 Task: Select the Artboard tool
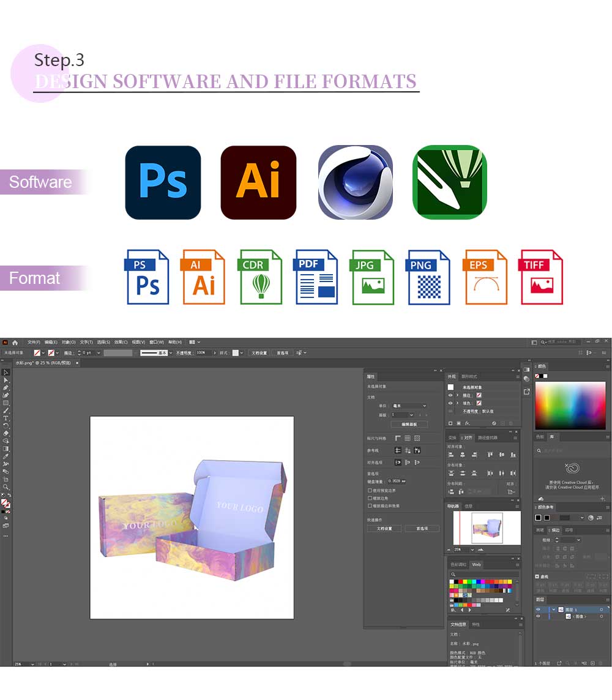coord(6,480)
